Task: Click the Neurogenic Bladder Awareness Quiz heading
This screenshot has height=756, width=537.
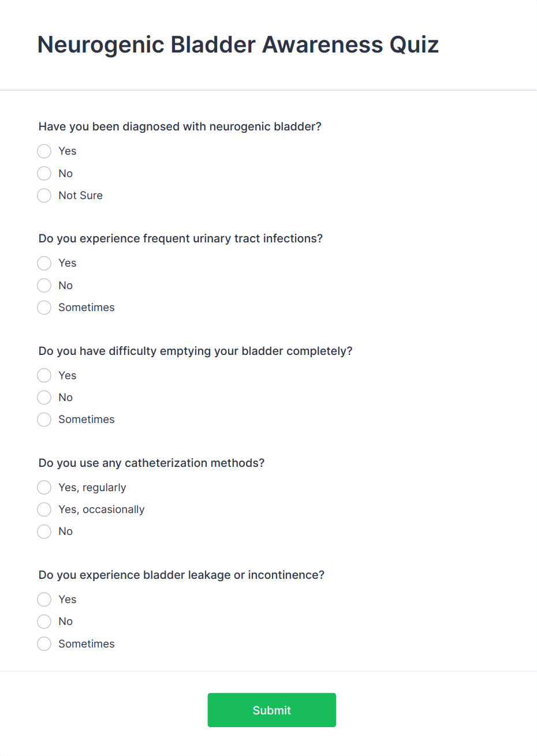Action: [238, 45]
